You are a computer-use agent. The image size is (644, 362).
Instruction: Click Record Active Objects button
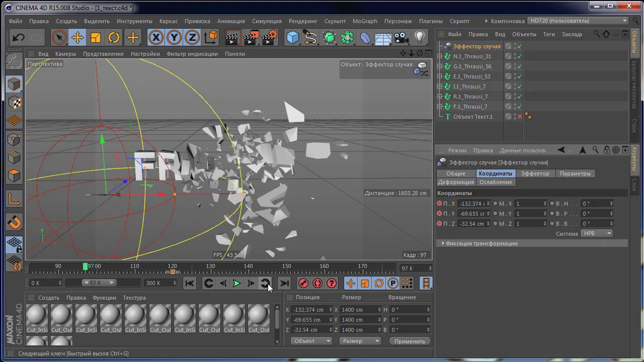coord(303,284)
